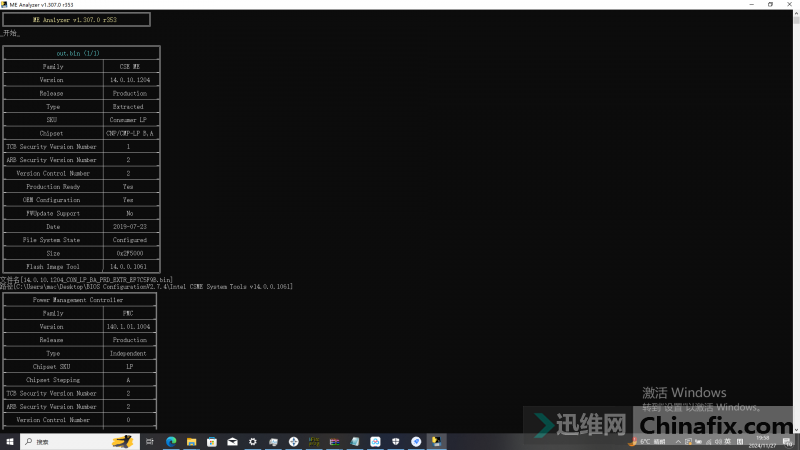The image size is (800, 450).
Task: Open the Windows Start menu
Action: 10,442
